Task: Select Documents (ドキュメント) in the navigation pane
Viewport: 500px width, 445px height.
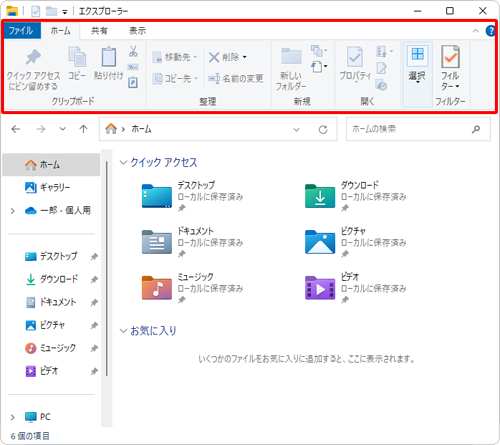Action: 51,302
